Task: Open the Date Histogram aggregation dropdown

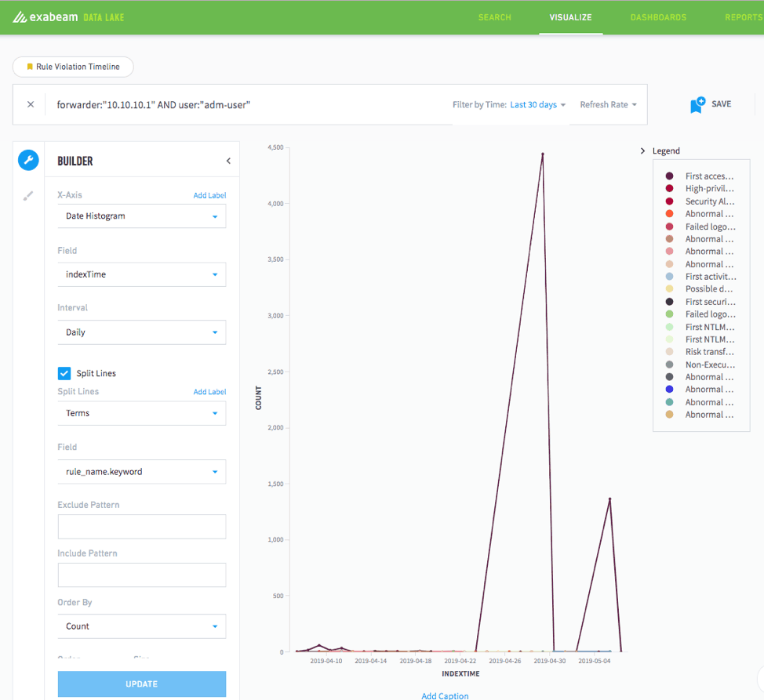Action: [x=141, y=216]
